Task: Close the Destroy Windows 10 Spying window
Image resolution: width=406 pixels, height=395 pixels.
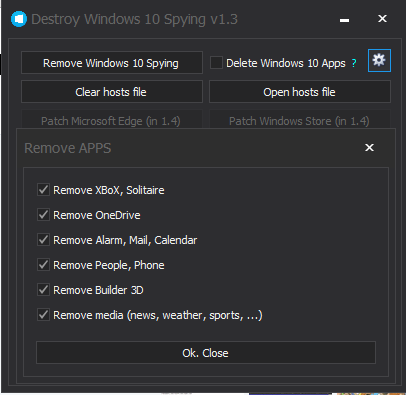Action: tap(382, 19)
